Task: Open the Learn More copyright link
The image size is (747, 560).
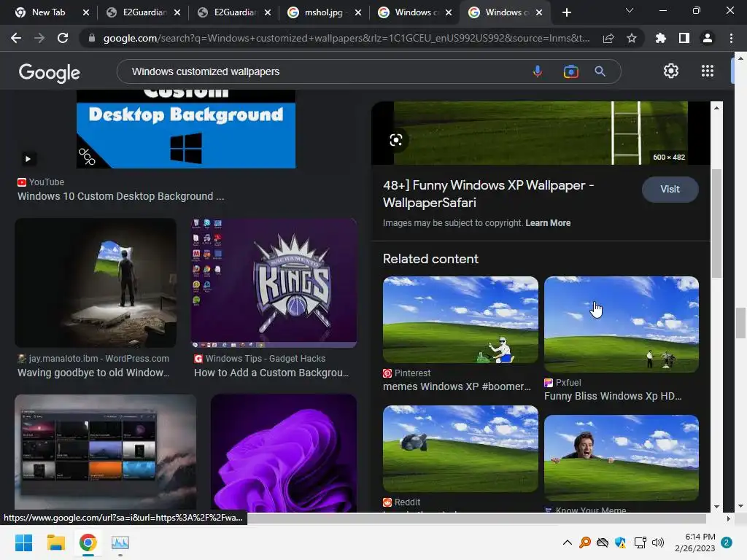Action: (548, 223)
